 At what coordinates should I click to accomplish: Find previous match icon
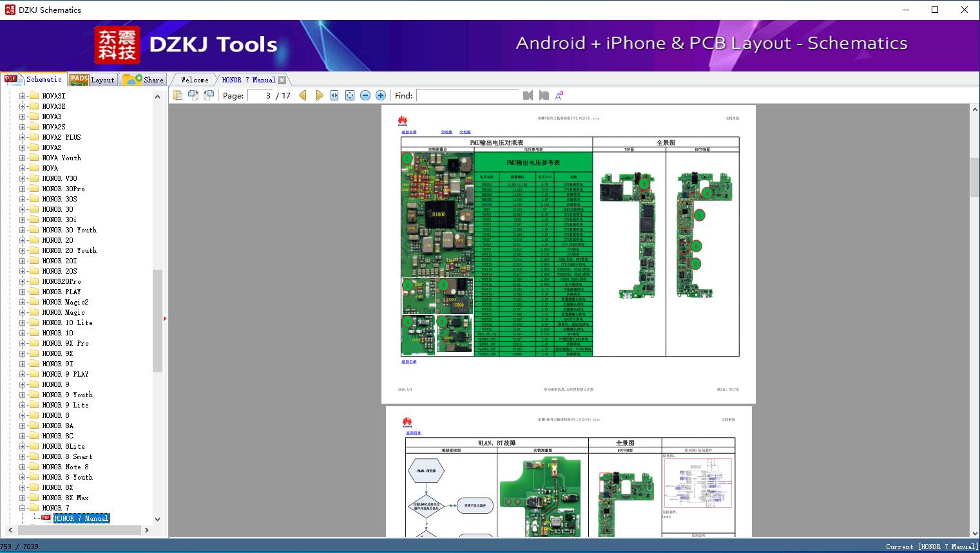528,95
